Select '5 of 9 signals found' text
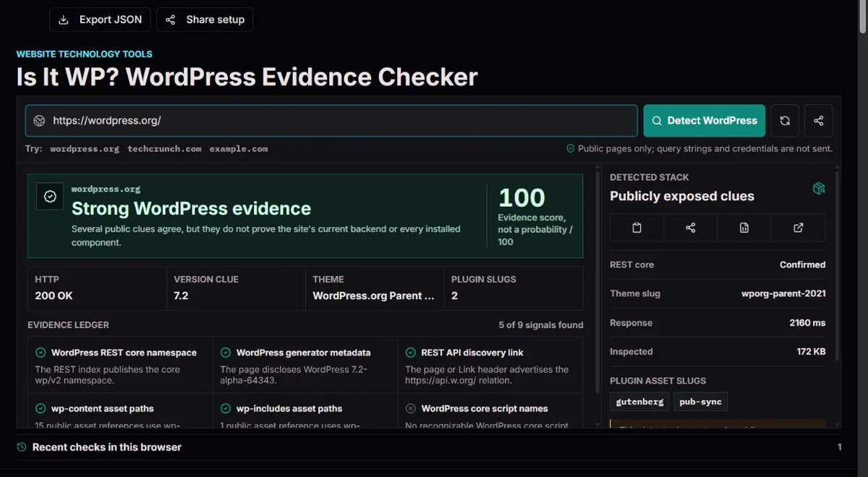868x477 pixels. click(540, 325)
